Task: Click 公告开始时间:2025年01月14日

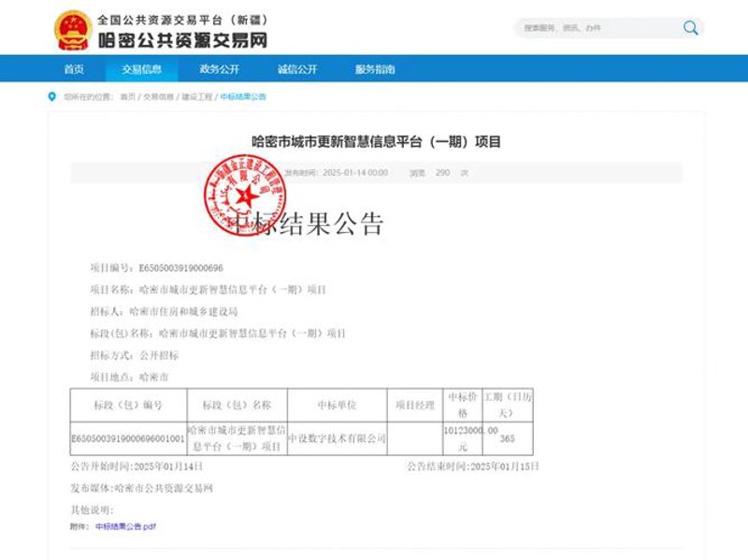Action: point(137,467)
